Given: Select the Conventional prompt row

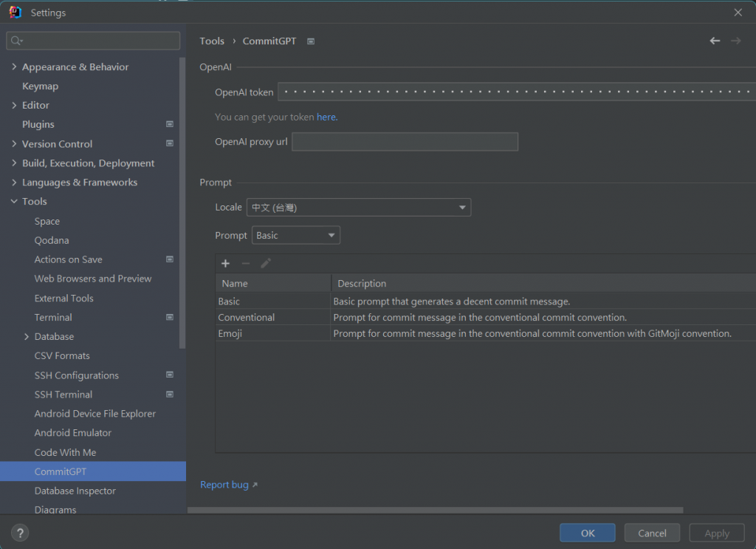Looking at the screenshot, I should 247,318.
